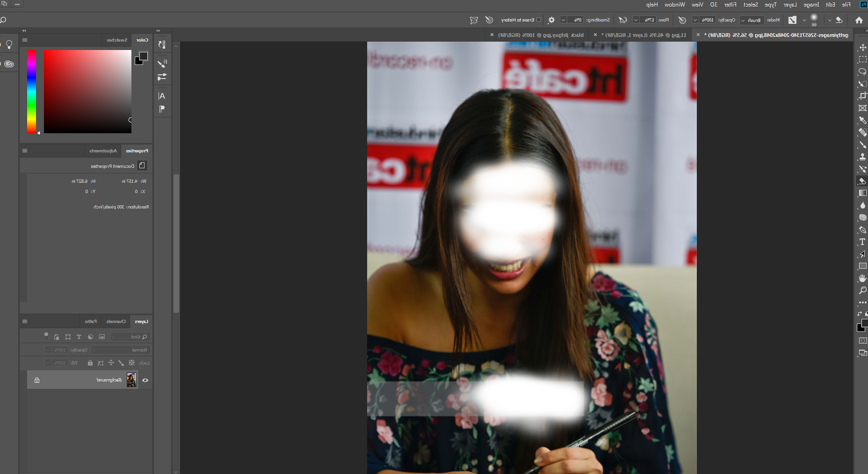Image resolution: width=868 pixels, height=474 pixels.
Task: Open the Color panel options menu
Action: point(25,40)
